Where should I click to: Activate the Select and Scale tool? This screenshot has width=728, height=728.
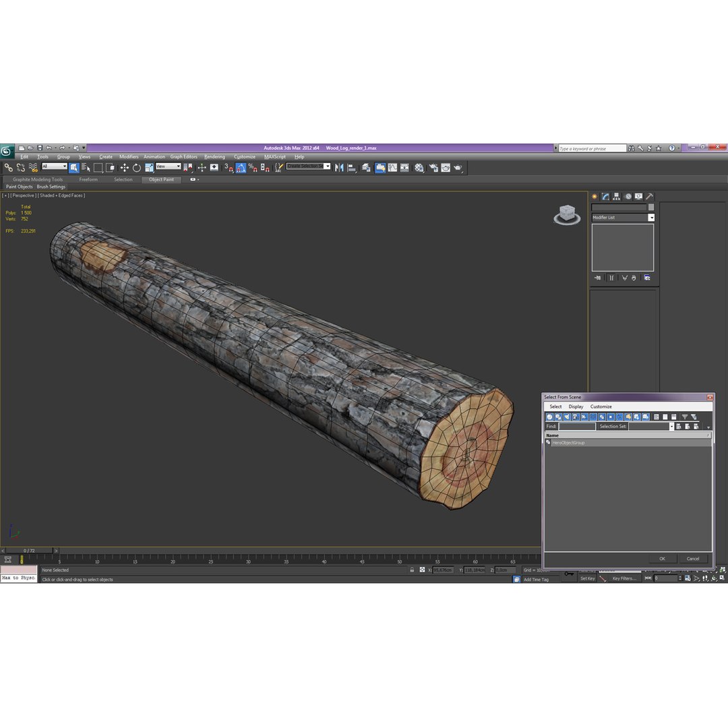tap(148, 168)
